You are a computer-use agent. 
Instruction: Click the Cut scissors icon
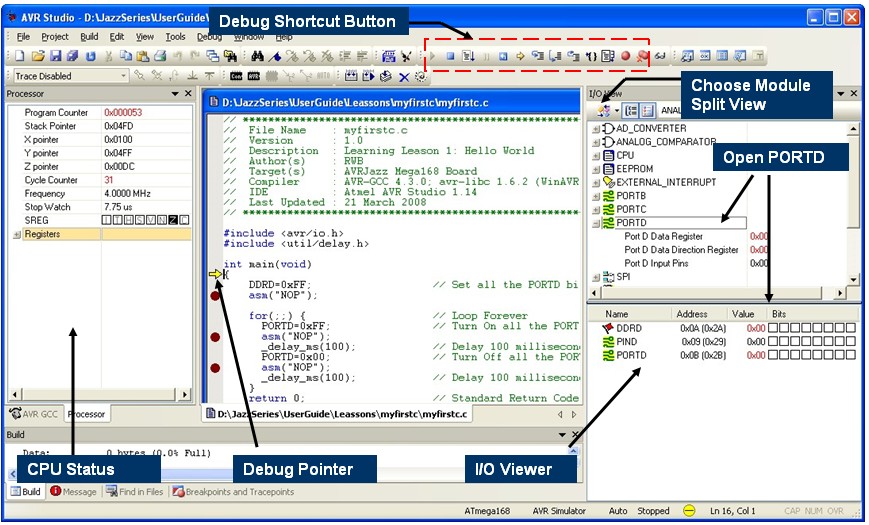[109, 56]
